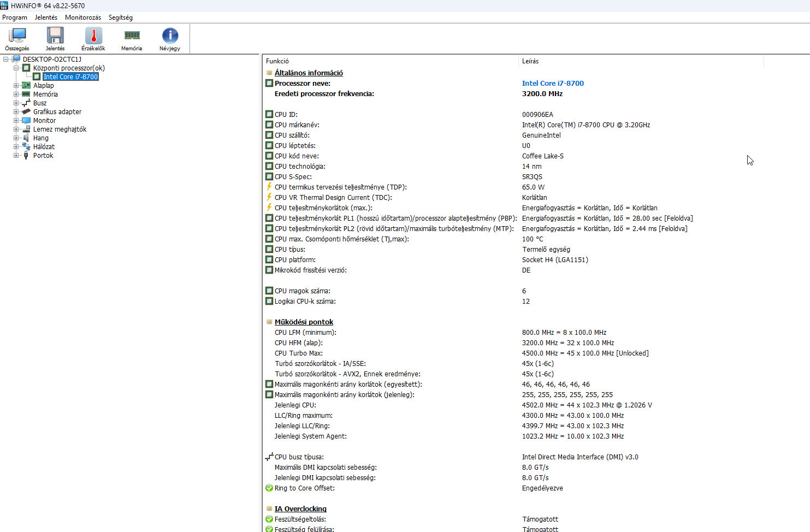Expand the Busz tree node
The image size is (810, 532).
[17, 103]
